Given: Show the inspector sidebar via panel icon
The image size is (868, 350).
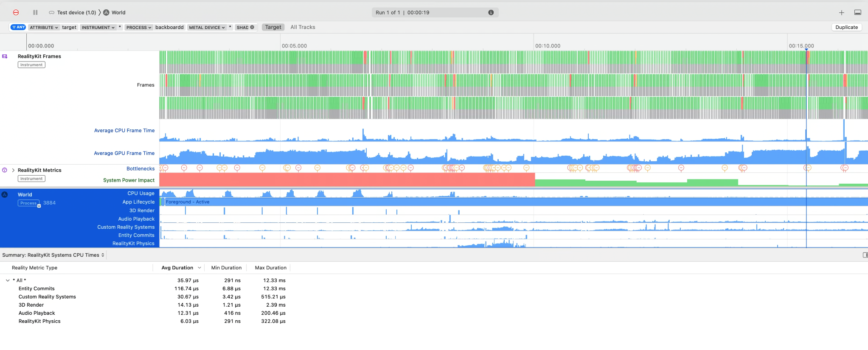Looking at the screenshot, I should tap(865, 255).
